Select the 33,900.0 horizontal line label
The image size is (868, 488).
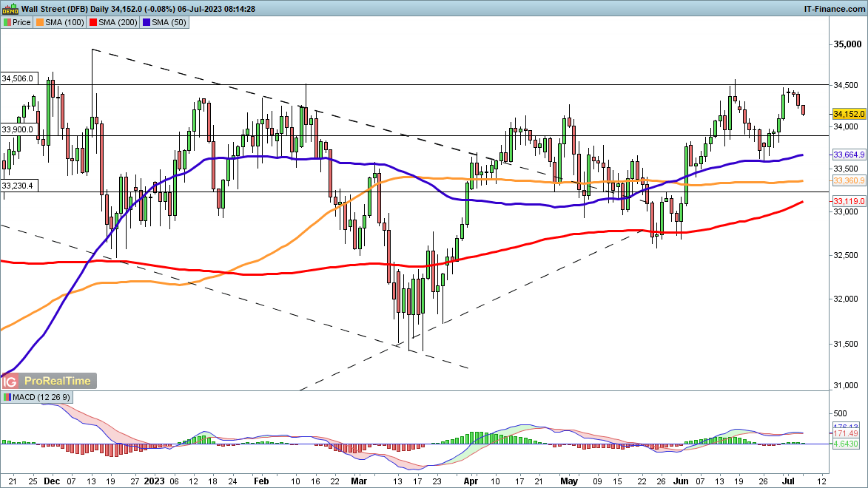[x=18, y=129]
